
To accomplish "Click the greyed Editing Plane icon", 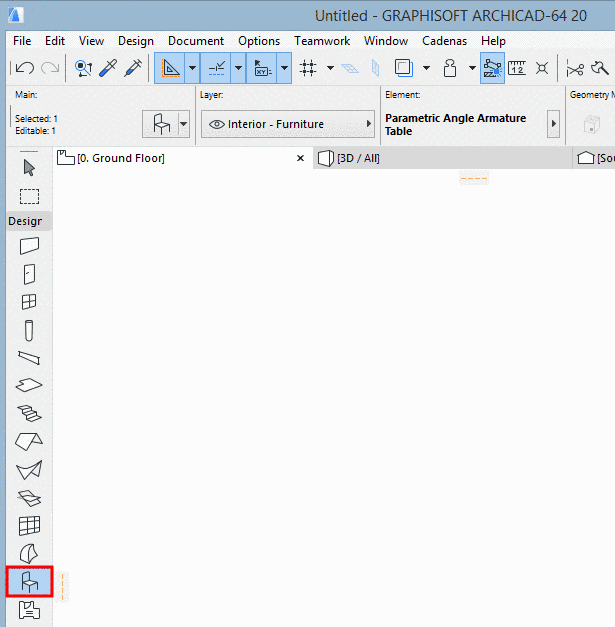I will coord(350,68).
